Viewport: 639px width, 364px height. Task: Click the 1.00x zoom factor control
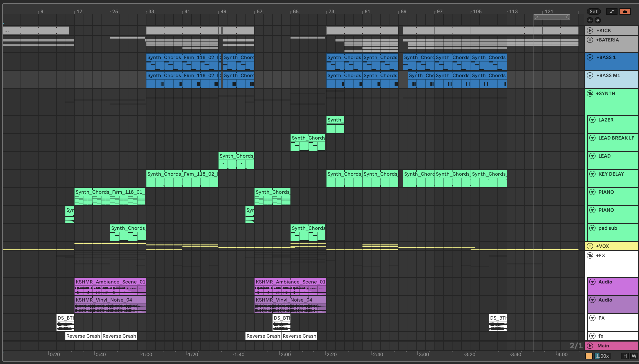click(x=602, y=356)
